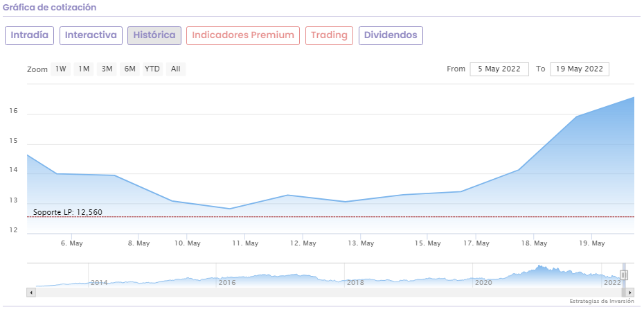Click 2016 in the navigator timeline
The height and width of the screenshot is (312, 644).
227,282
